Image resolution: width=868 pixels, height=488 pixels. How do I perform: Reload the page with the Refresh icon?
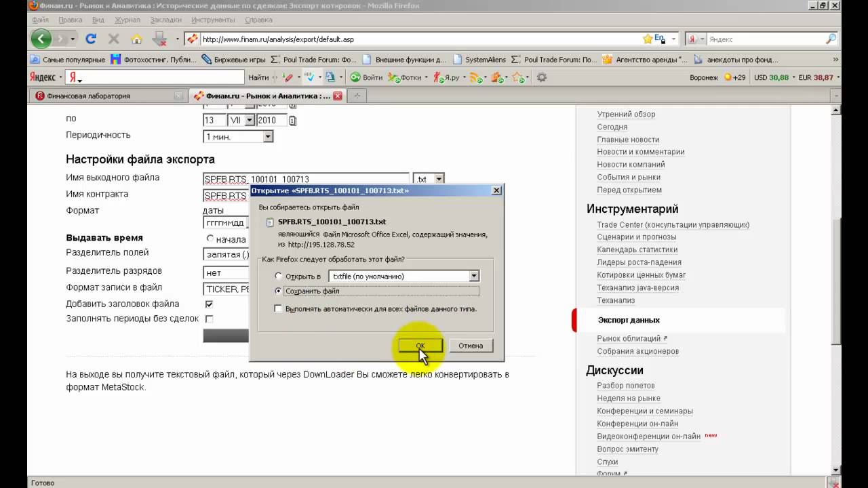click(x=91, y=39)
